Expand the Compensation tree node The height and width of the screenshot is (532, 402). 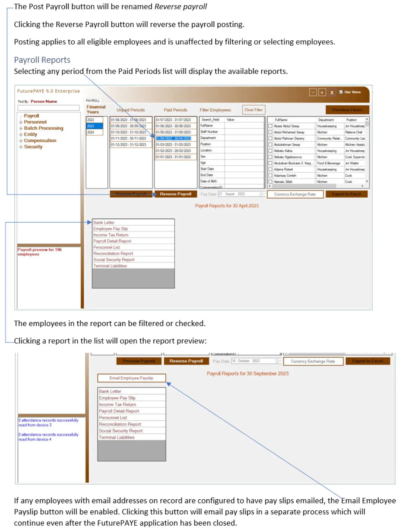(x=21, y=141)
